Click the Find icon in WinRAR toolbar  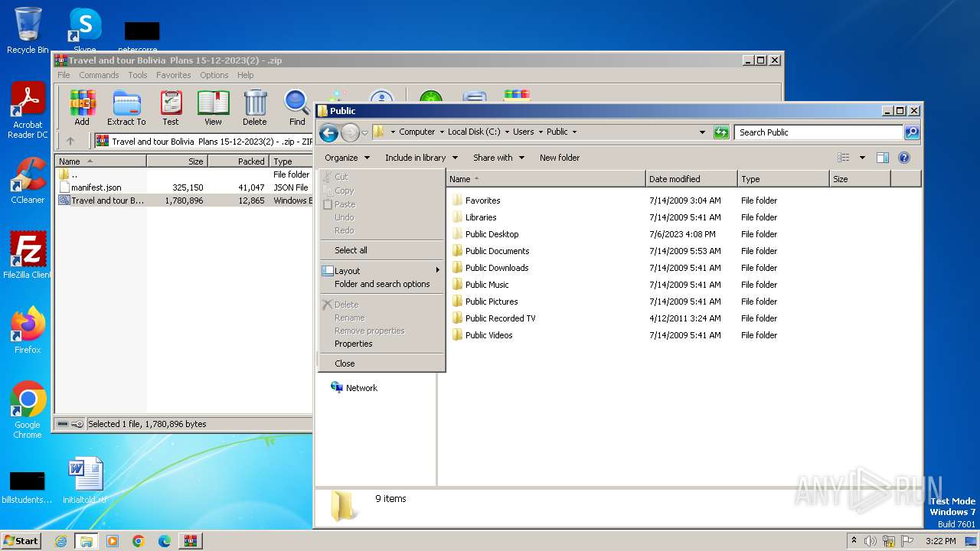(297, 106)
